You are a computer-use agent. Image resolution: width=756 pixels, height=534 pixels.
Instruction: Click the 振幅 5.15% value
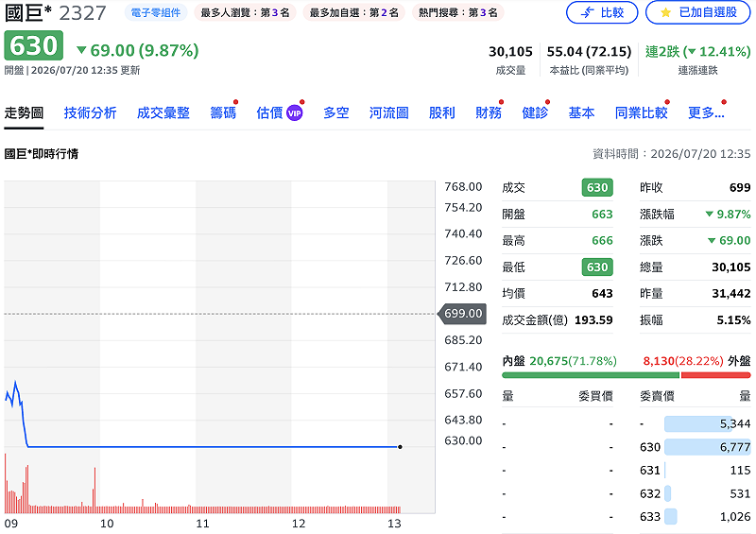(734, 319)
